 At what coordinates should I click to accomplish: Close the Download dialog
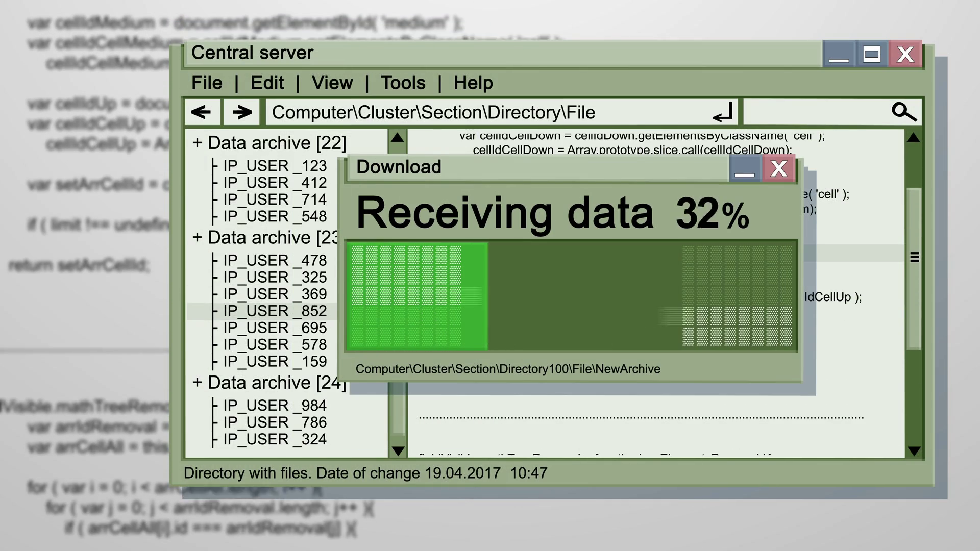[778, 168]
